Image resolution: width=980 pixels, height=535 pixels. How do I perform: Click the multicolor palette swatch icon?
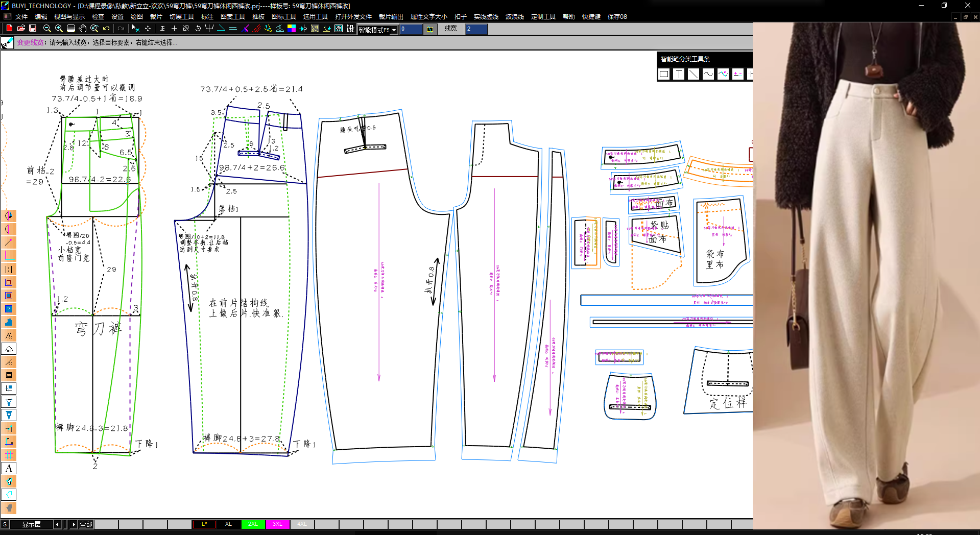pos(292,29)
